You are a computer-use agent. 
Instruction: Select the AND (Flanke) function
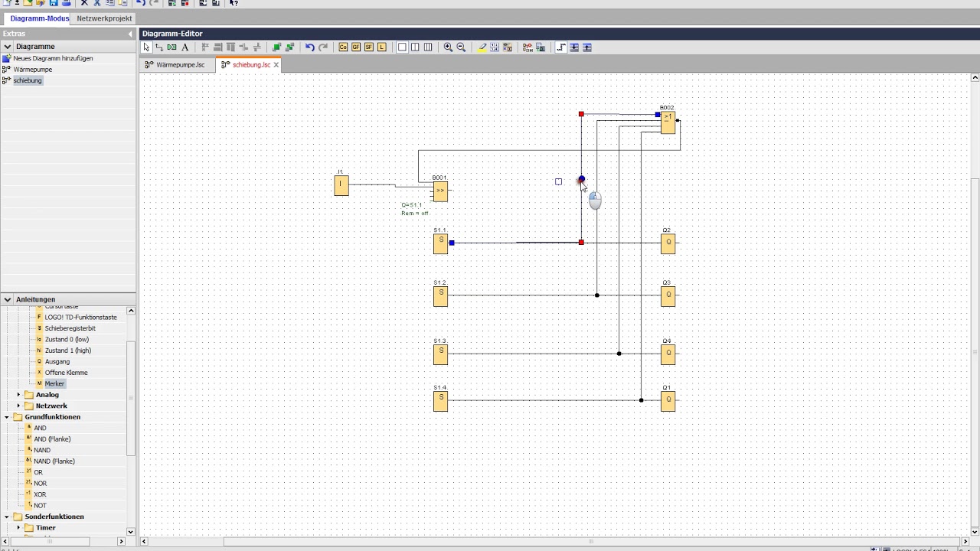(52, 439)
